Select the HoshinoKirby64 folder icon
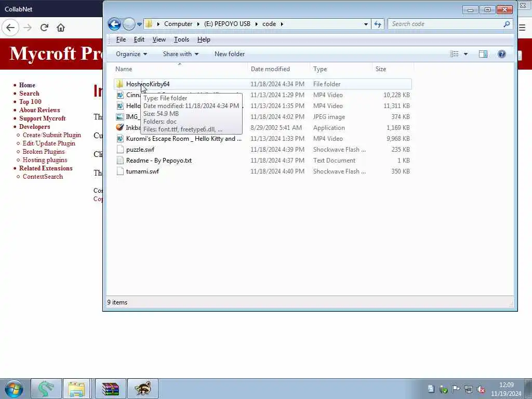Image resolution: width=532 pixels, height=399 pixels. (119, 84)
